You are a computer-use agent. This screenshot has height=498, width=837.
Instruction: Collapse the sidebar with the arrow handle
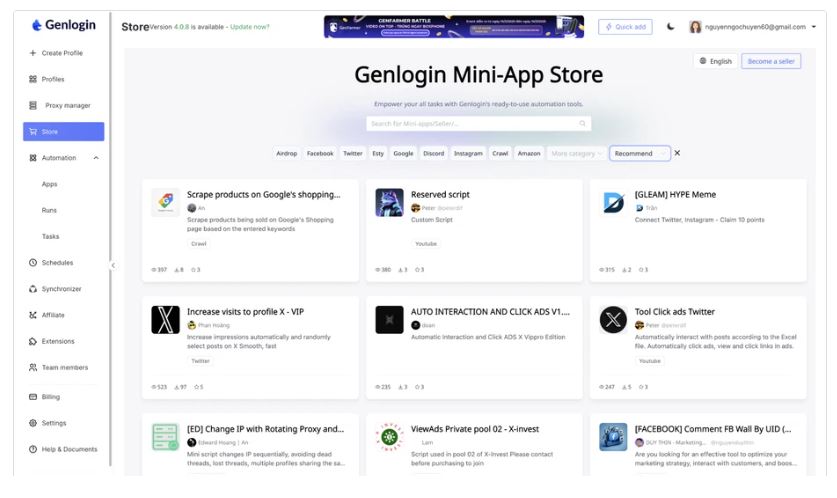tap(113, 265)
